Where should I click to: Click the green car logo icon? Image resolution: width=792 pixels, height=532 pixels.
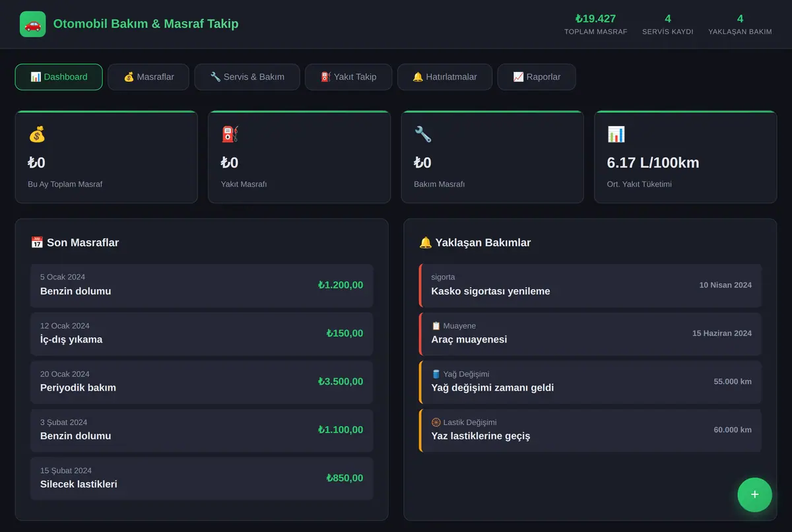coord(33,24)
